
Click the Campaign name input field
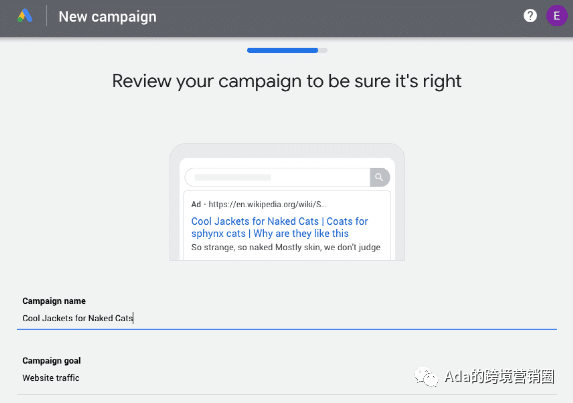(x=287, y=318)
